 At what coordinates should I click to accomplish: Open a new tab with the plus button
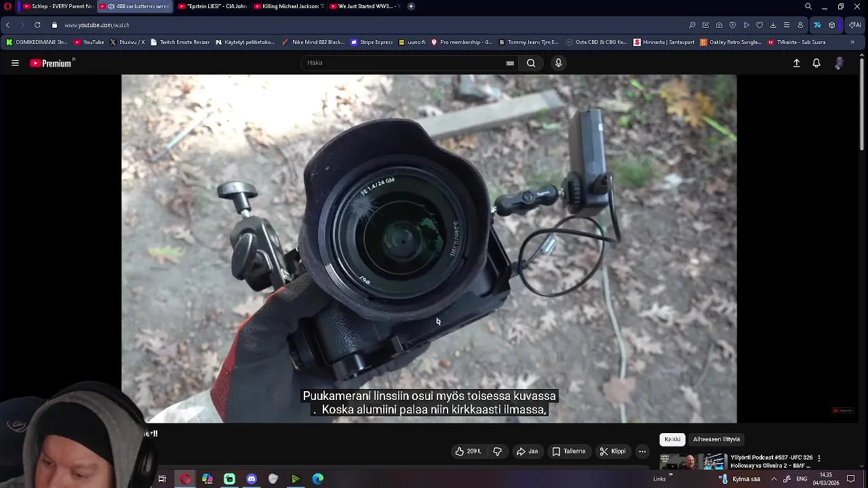pyautogui.click(x=411, y=6)
